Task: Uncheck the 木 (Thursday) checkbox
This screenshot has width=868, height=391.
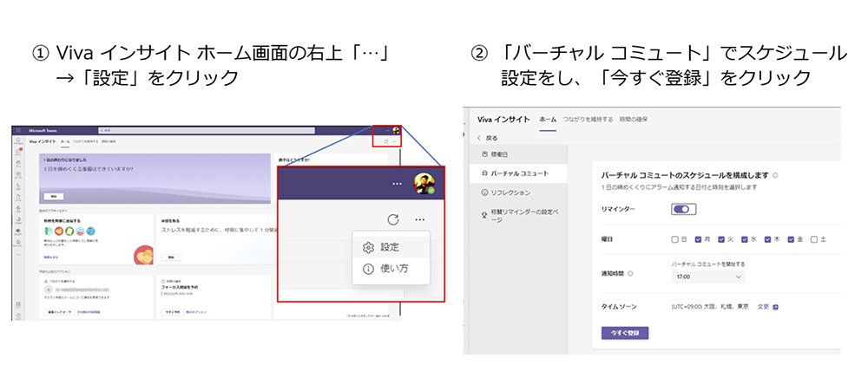Action: [768, 239]
